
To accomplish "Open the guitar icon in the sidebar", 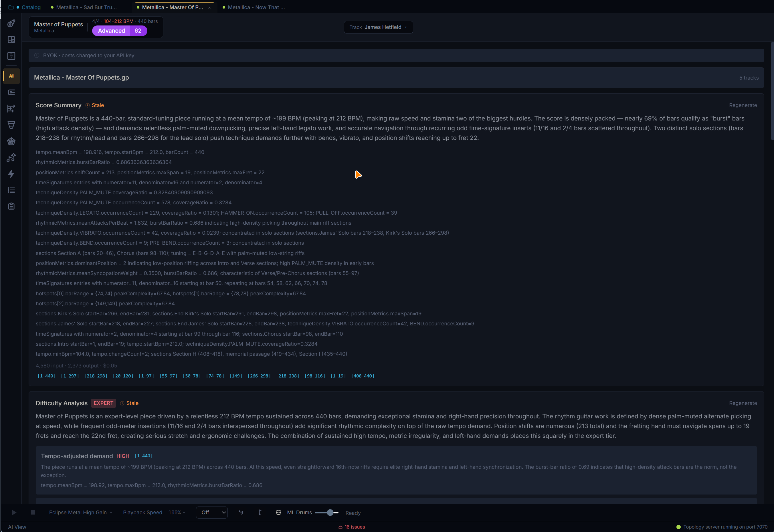I will (11, 23).
